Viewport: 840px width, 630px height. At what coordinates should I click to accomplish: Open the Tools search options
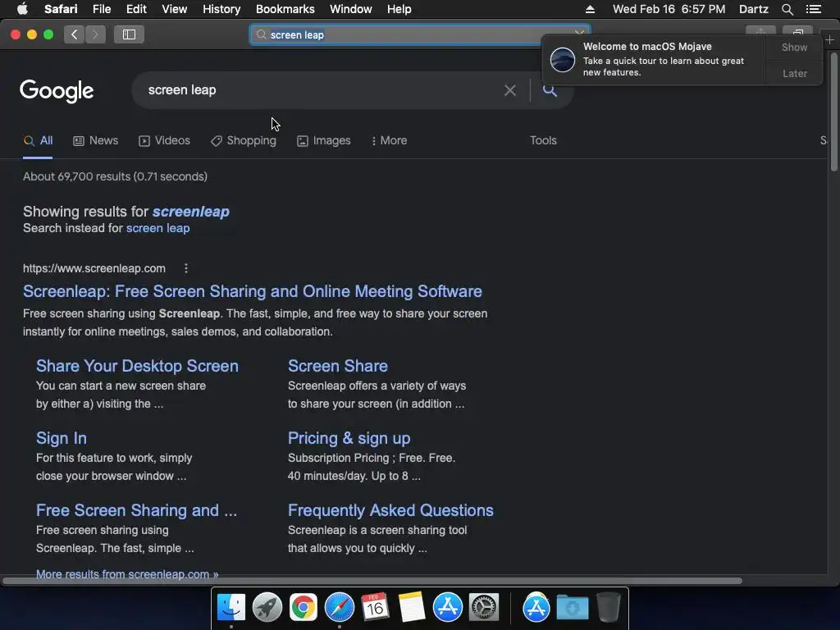click(x=543, y=140)
